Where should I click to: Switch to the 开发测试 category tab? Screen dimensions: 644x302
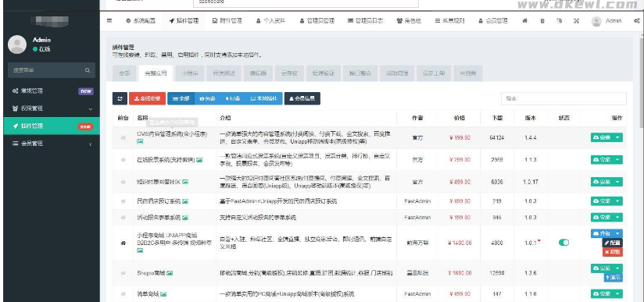coord(224,73)
